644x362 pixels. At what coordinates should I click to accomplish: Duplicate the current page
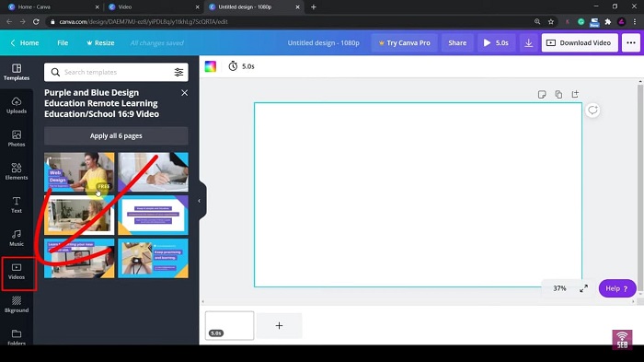558,95
